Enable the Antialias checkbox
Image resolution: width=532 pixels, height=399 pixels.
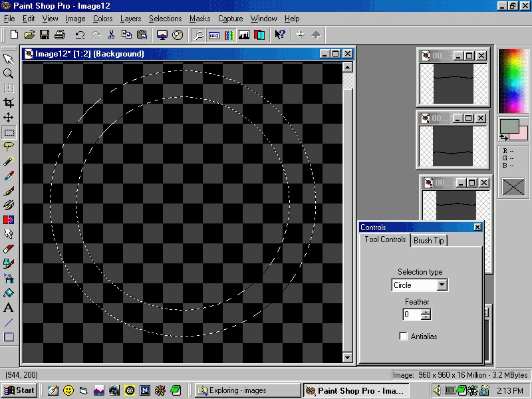(x=403, y=336)
